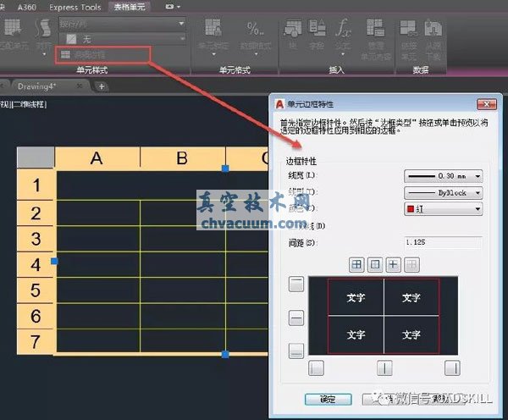Expand the arrow under Data Format
This screenshot has height=420, width=508.
pos(256,54)
